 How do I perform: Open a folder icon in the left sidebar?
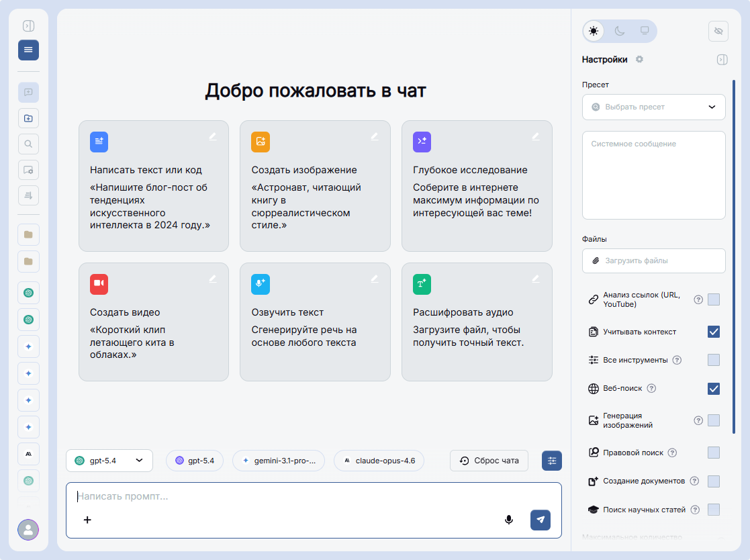pyautogui.click(x=28, y=234)
